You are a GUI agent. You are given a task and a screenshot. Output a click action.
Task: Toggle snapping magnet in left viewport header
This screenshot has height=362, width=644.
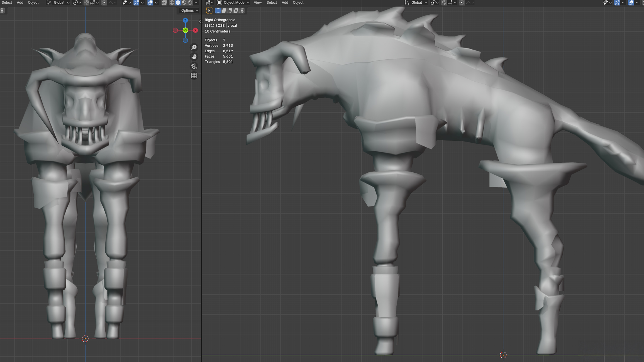point(86,3)
